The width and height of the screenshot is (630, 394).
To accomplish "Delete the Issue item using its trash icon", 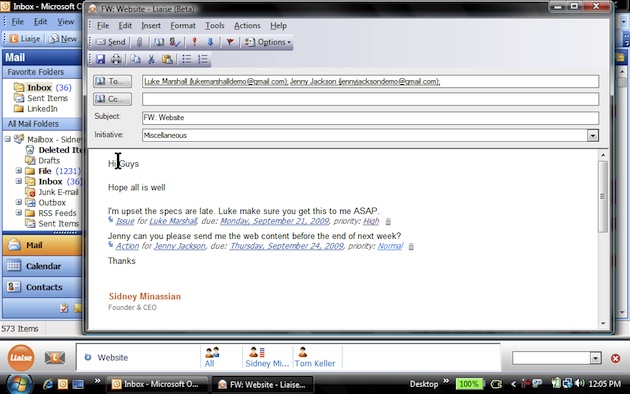I will [x=388, y=222].
